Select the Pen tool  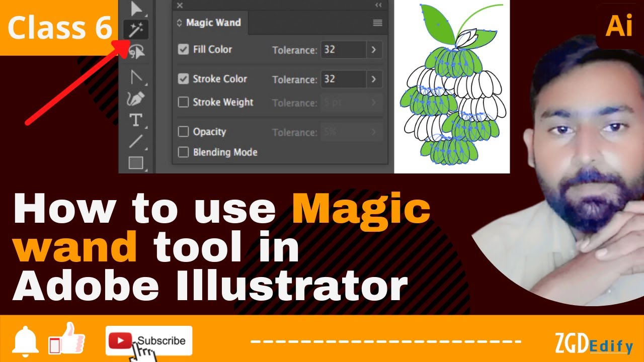(136, 99)
